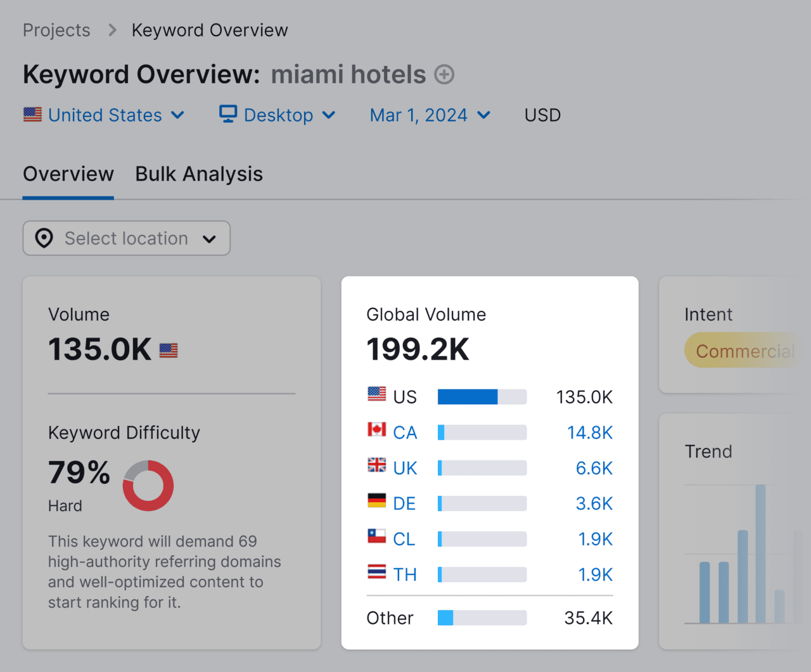Click the UK flag in Global Volume list

(x=376, y=467)
